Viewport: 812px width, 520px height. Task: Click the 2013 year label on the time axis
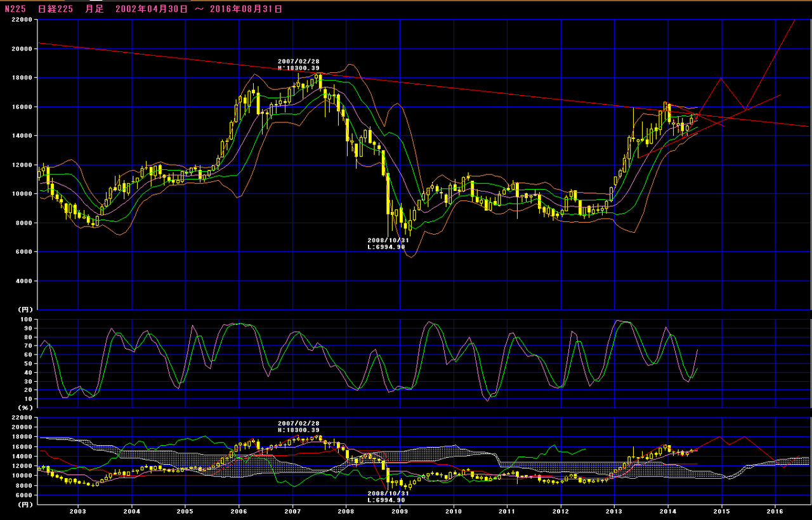point(614,511)
